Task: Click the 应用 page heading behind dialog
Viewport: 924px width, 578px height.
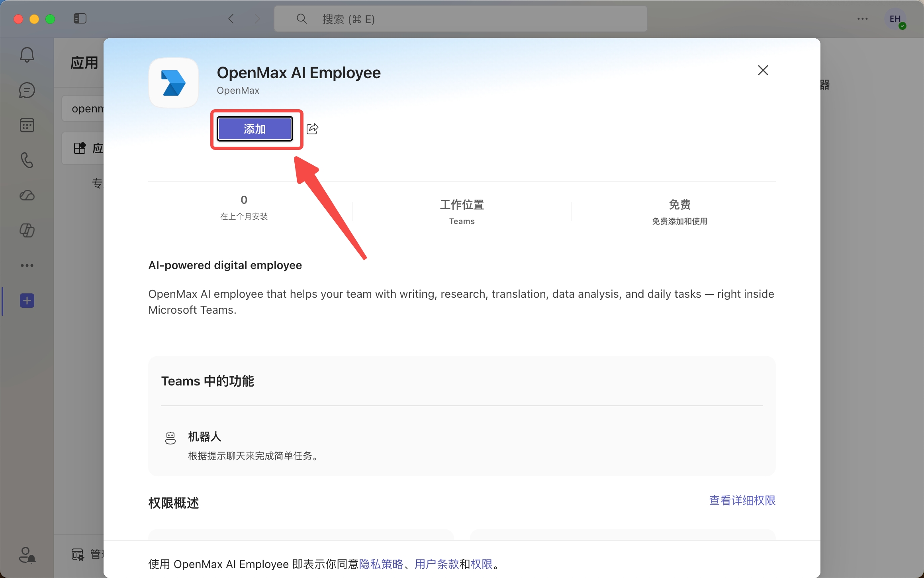Action: tap(84, 63)
